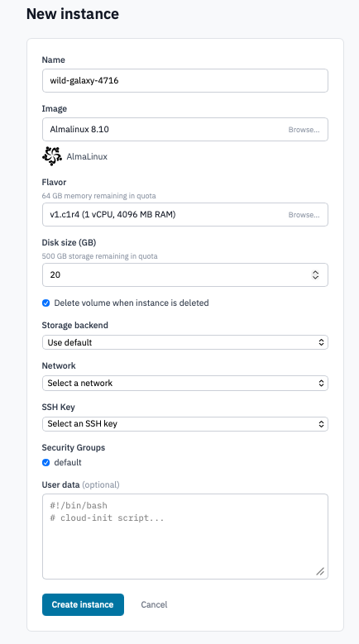Uncheck the default security group checkbox
359x644 pixels.
click(46, 462)
